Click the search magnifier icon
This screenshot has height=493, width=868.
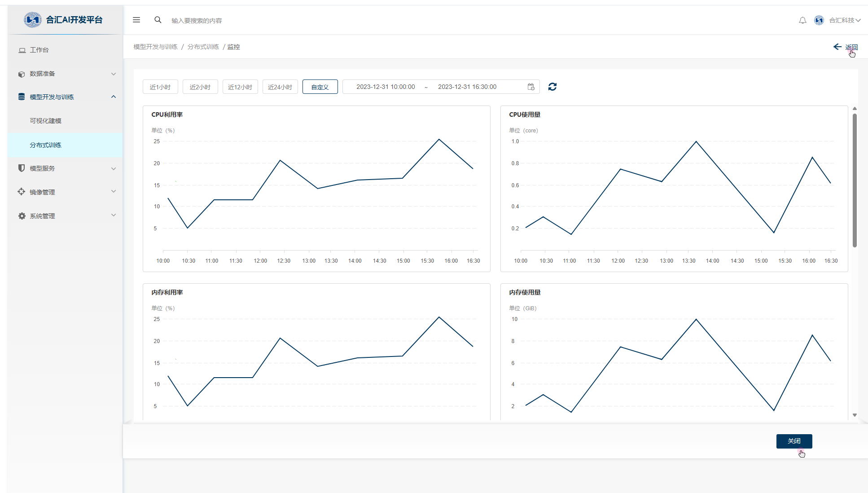click(158, 20)
